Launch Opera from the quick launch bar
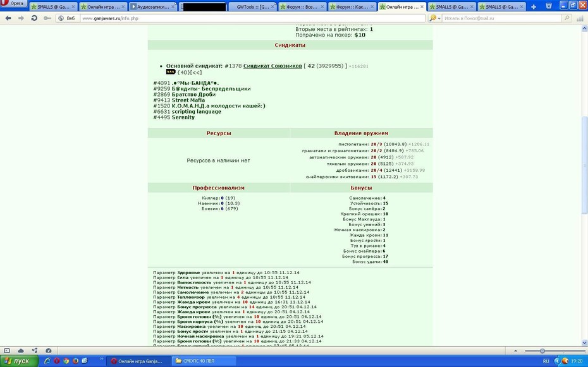 tap(57, 361)
